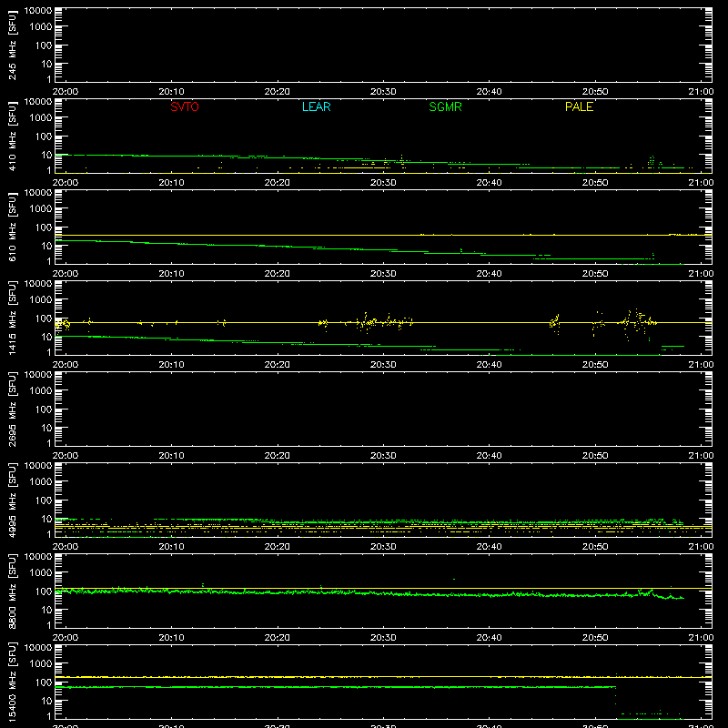Click 20:30 time label under 245 MHz panel
728x728 pixels.
383,92
